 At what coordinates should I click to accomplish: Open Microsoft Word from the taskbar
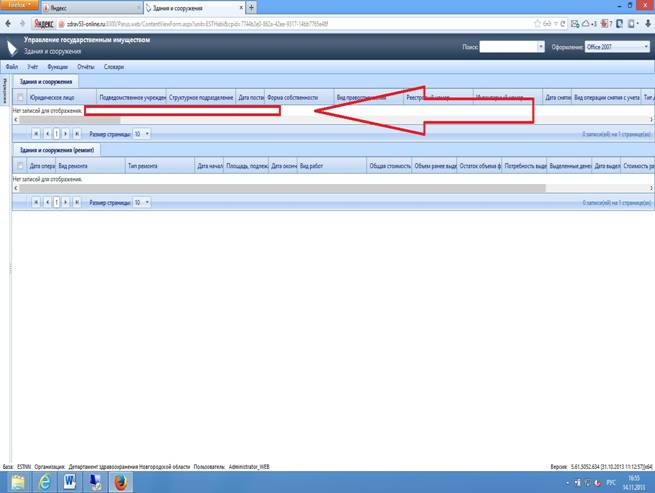pos(71,483)
